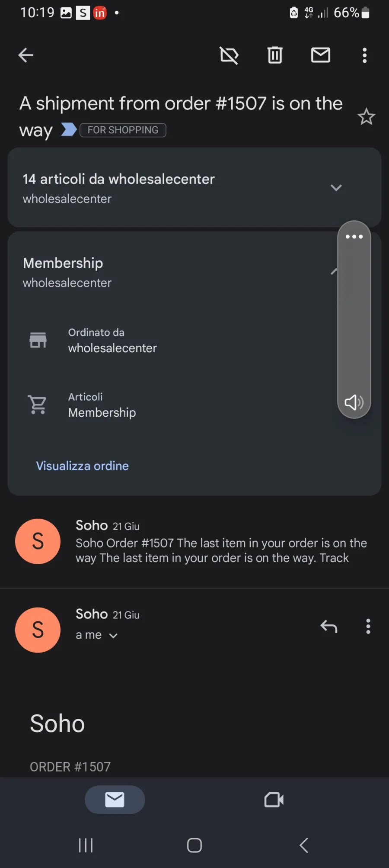This screenshot has height=868, width=389.
Task: Open the top-right overflow menu
Action: 365,55
